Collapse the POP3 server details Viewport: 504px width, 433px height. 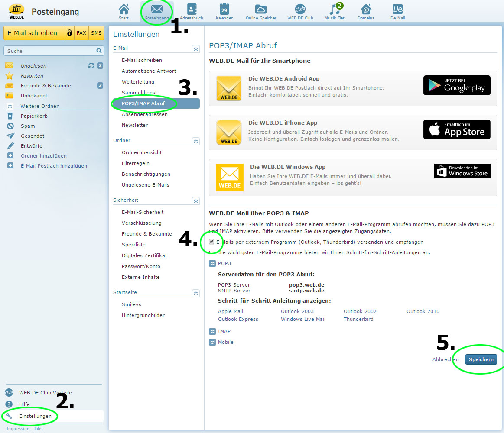click(x=212, y=263)
